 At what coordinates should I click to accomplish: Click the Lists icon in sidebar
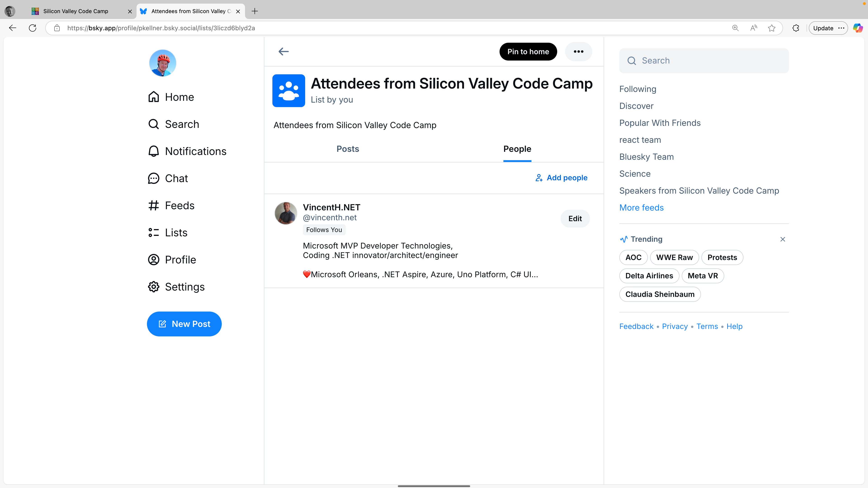tap(154, 232)
